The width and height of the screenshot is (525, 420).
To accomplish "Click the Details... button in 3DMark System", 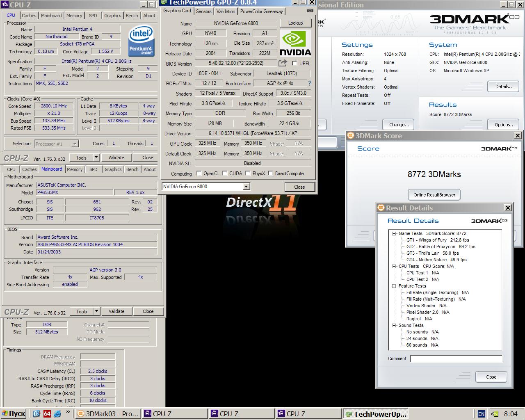I will [504, 87].
